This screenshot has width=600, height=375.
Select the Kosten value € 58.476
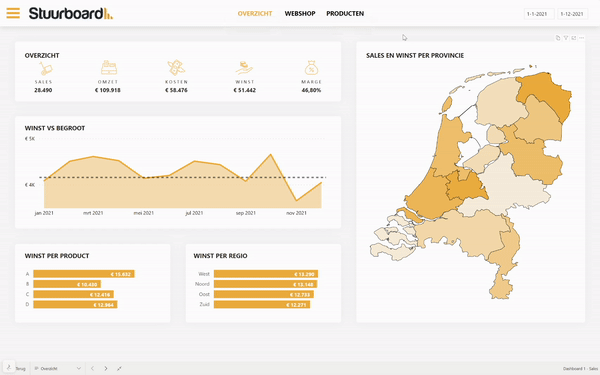point(176,90)
